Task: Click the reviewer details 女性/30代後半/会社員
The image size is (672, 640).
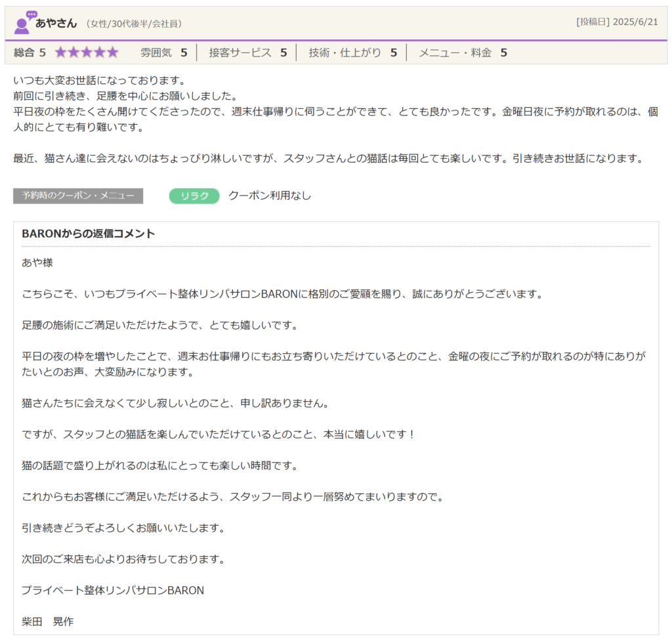Action: pos(134,24)
